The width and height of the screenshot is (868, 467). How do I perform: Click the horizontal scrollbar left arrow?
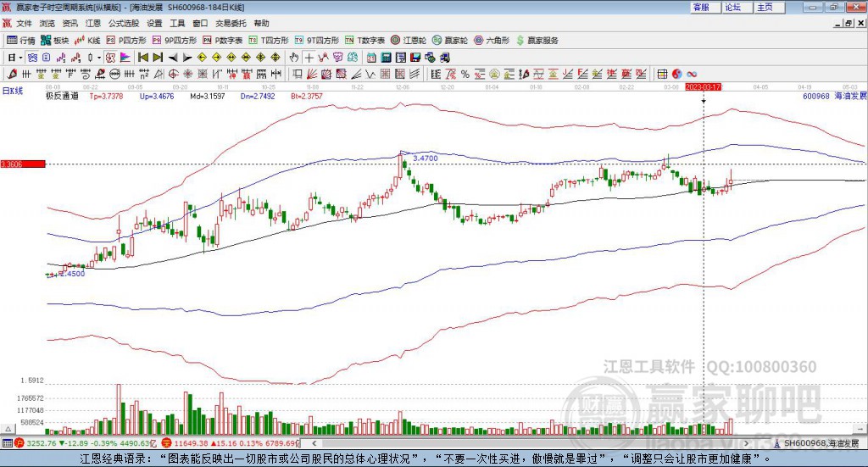tap(314, 443)
